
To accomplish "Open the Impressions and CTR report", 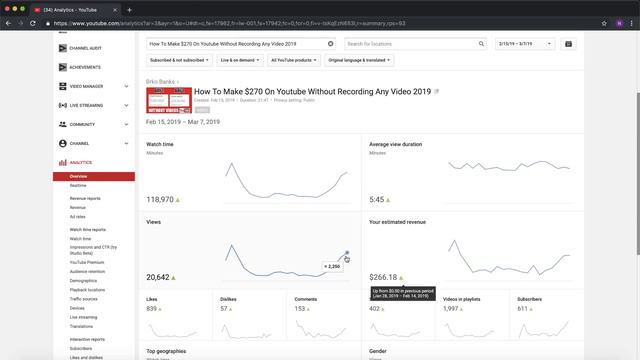I will pyautogui.click(x=93, y=250).
